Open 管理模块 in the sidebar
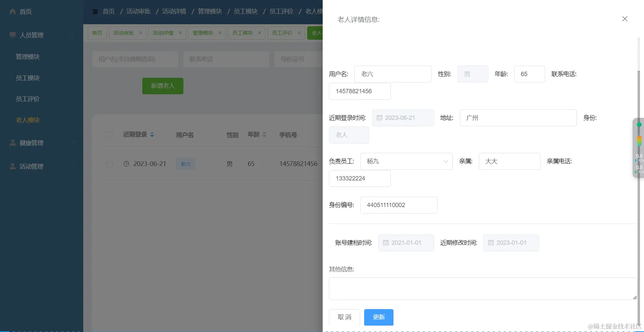The width and height of the screenshot is (644, 332). [28, 57]
